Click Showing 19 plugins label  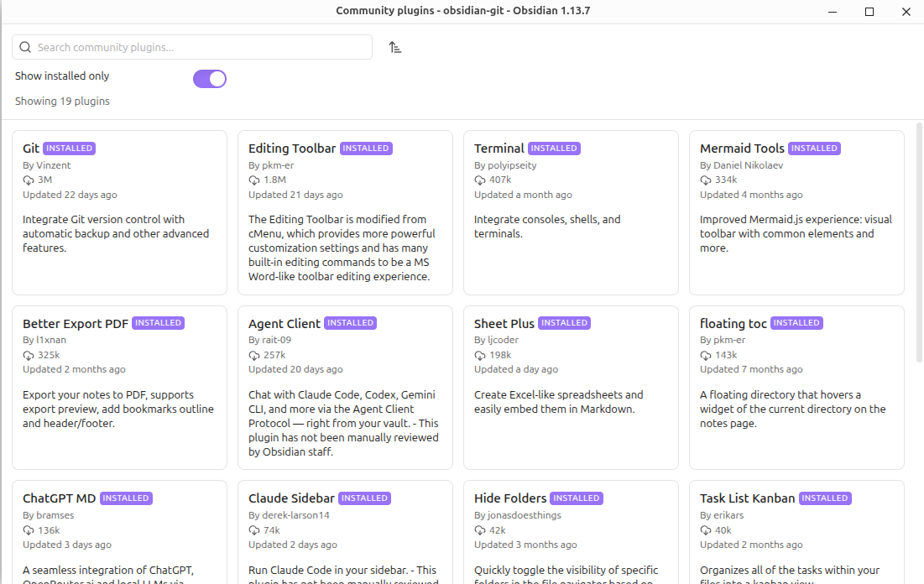point(62,102)
